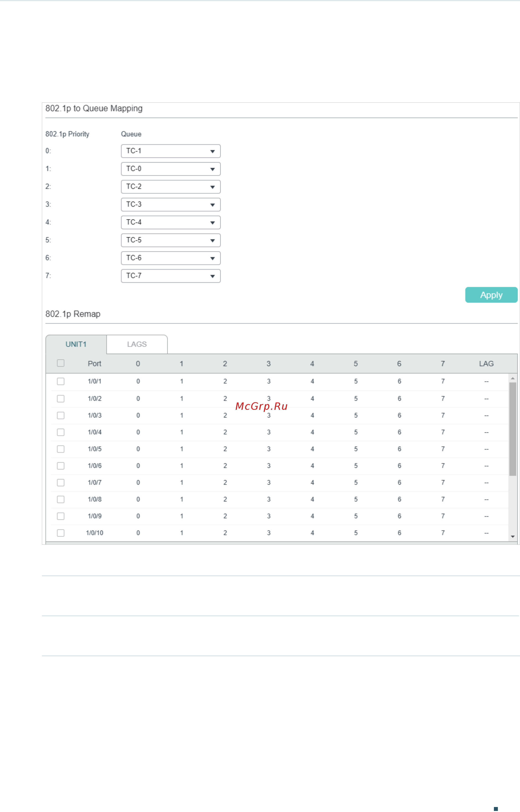This screenshot has height=812, width=520.
Task: Check the box for port 1/0/8
Action: click(x=61, y=500)
